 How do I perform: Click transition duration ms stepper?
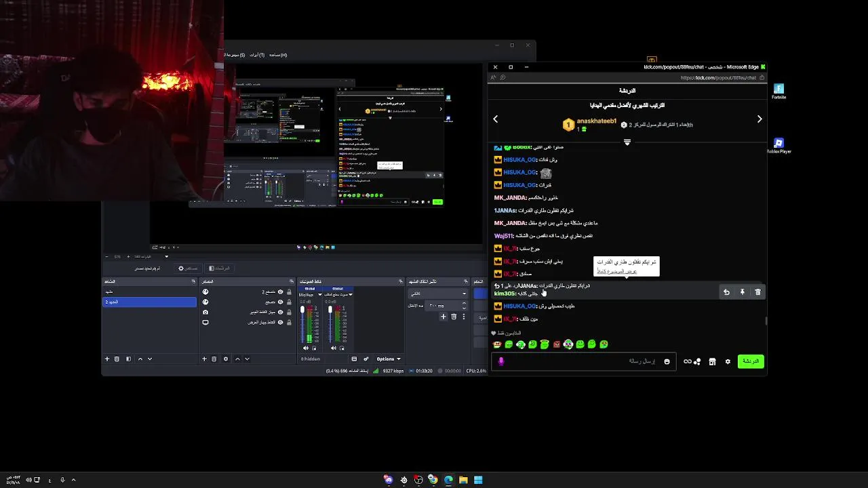coord(464,306)
